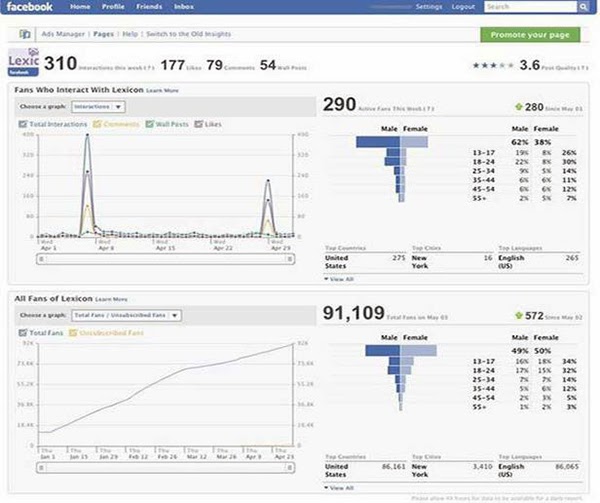This screenshot has width=600, height=503.
Task: Toggle the Likes checkbox
Action: (x=199, y=124)
